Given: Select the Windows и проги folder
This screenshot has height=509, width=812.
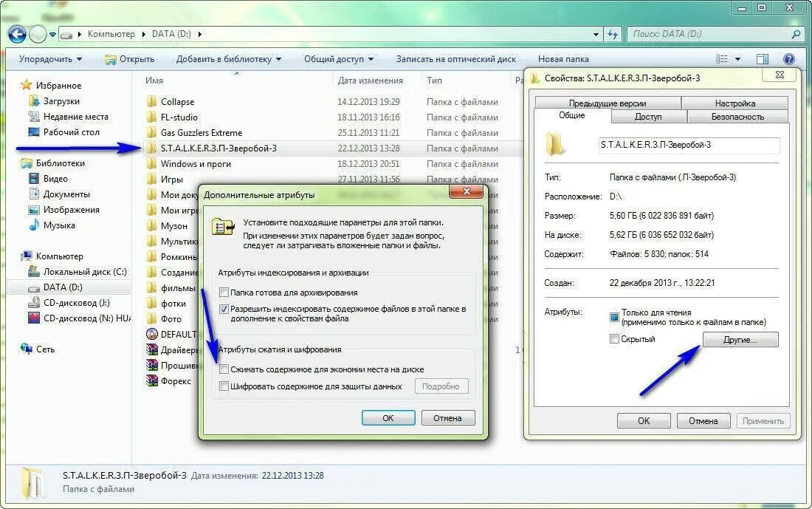Looking at the screenshot, I should (x=195, y=164).
